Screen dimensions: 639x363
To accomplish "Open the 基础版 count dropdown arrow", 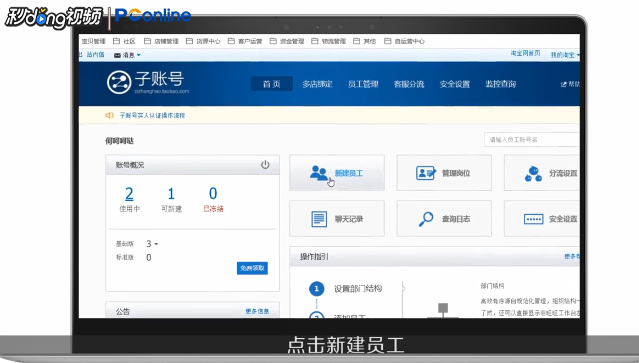I will tap(156, 244).
